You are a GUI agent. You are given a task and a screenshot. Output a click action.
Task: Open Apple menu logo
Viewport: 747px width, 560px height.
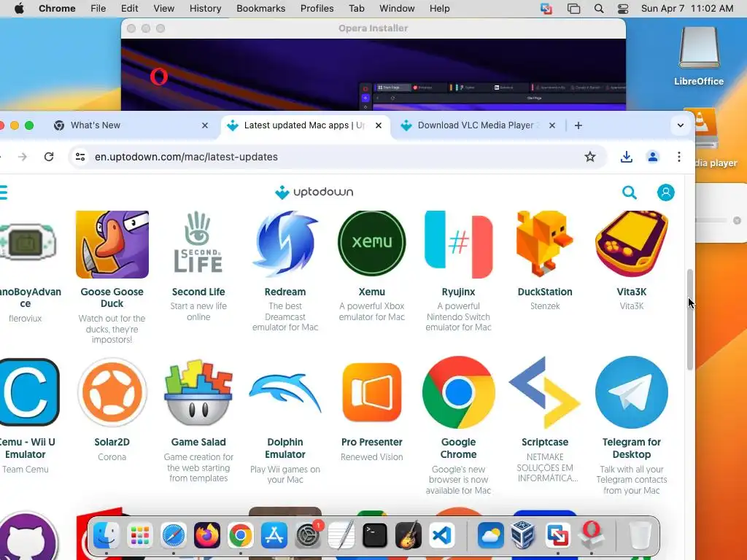click(x=19, y=9)
